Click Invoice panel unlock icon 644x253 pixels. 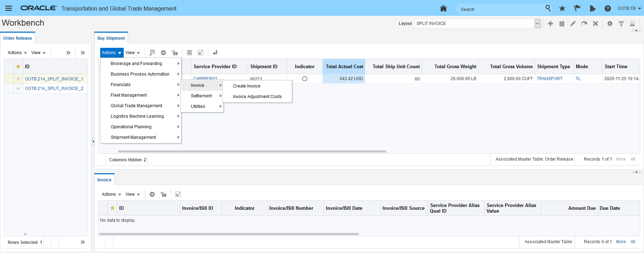point(163,194)
